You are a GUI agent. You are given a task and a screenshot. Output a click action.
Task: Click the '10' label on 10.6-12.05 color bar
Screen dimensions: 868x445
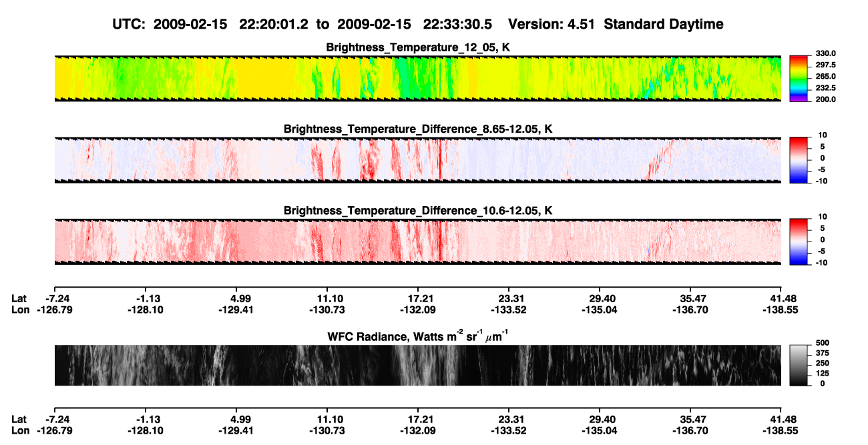(x=823, y=217)
